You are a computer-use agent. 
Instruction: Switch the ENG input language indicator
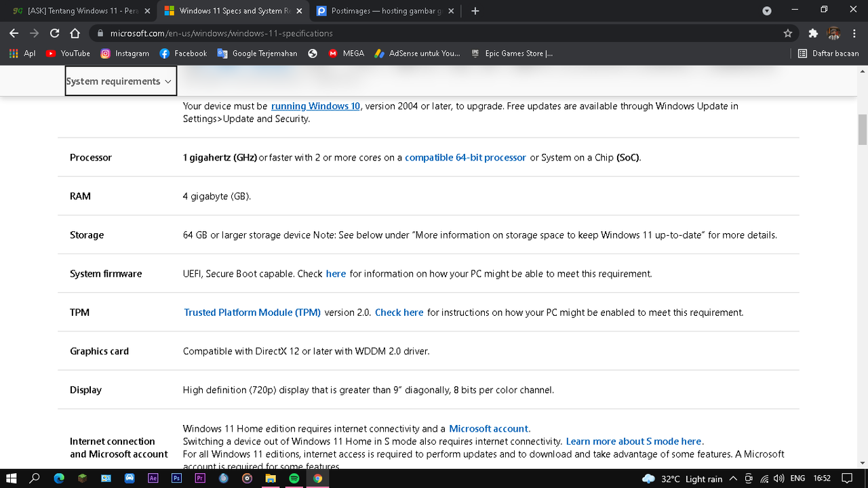click(798, 479)
